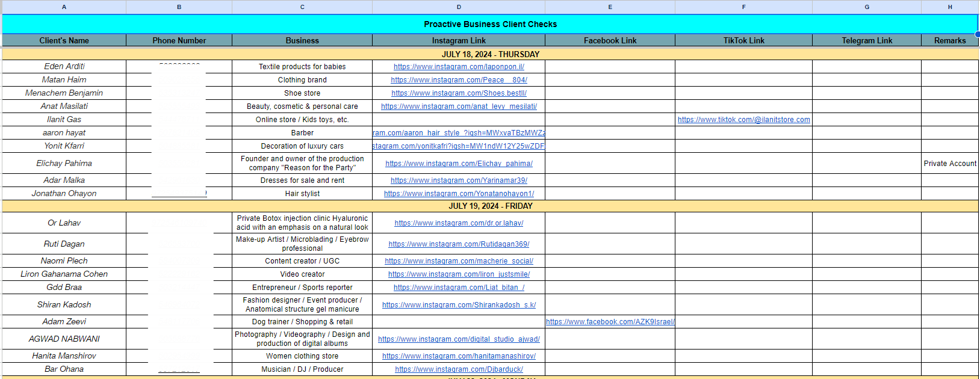
Task: Select the JULY 19, 2024 - FRIDAY row
Action: pyautogui.click(x=490, y=206)
